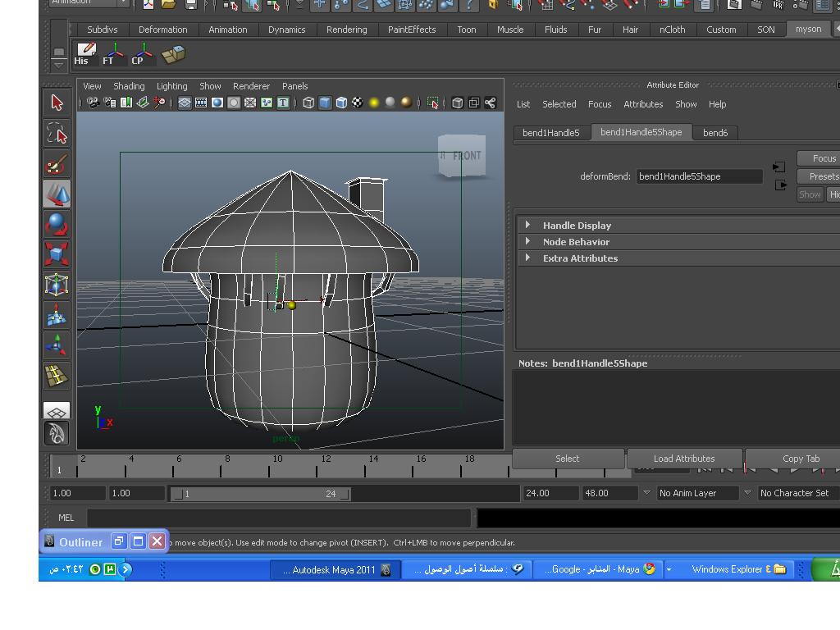Image resolution: width=840 pixels, height=630 pixels.
Task: Click the Focus button beside deformBend
Action: pyautogui.click(x=818, y=158)
